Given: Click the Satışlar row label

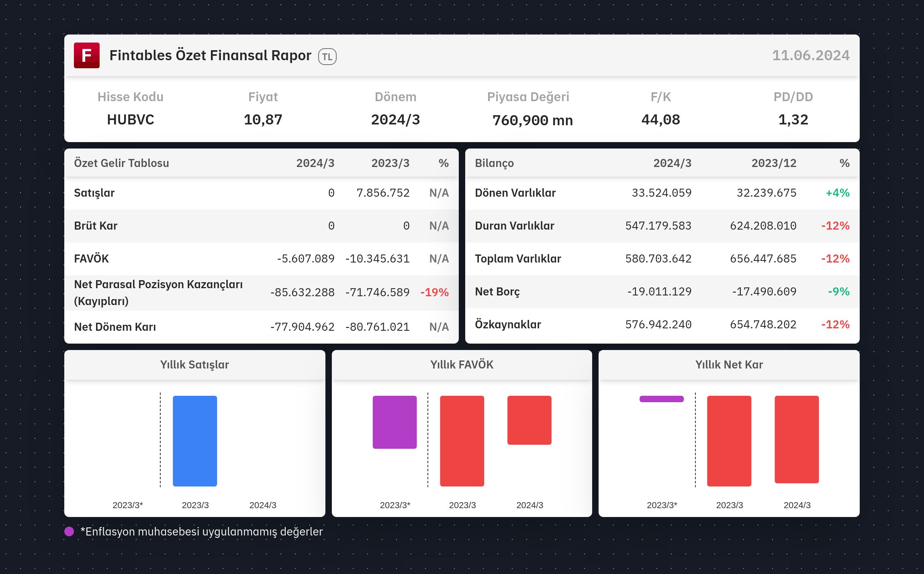Looking at the screenshot, I should [94, 193].
